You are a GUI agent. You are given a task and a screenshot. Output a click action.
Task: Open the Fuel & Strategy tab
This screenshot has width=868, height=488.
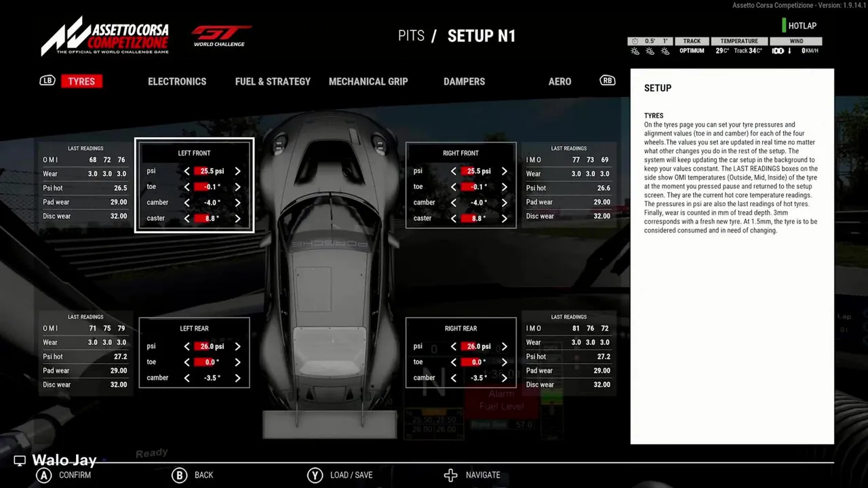[x=273, y=81]
